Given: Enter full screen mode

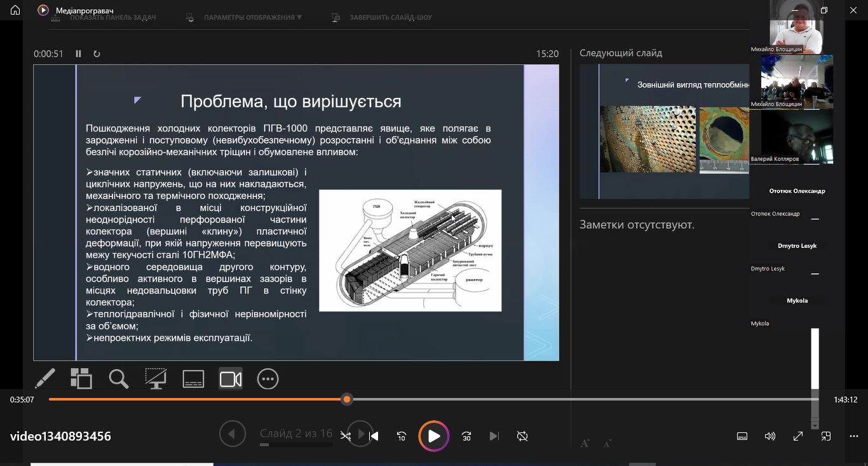Looking at the screenshot, I should [798, 436].
